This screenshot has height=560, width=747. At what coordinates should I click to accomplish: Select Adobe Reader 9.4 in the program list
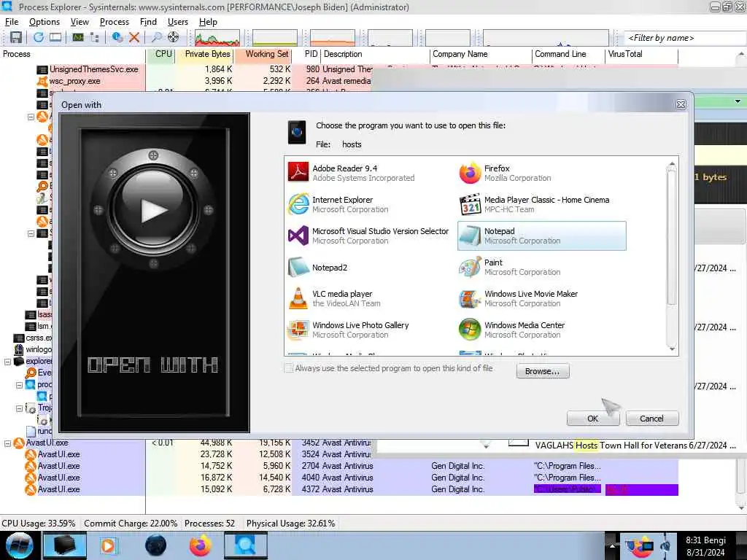point(370,173)
